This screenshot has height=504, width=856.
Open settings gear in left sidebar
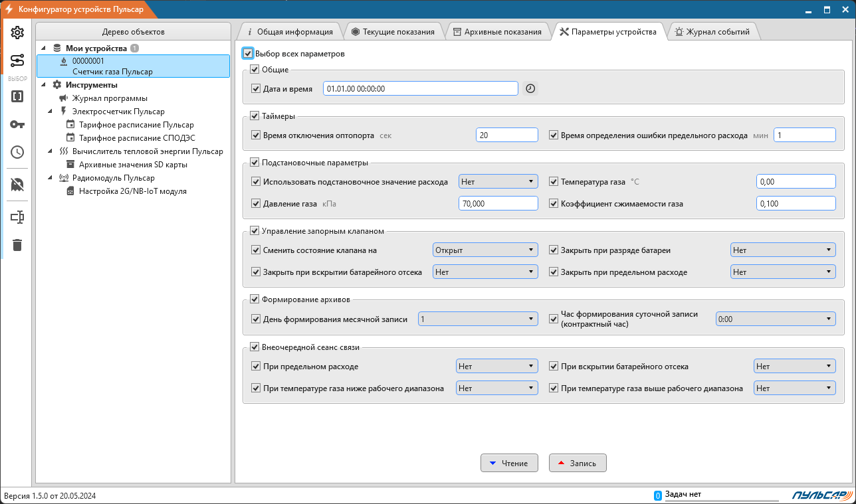click(x=17, y=33)
